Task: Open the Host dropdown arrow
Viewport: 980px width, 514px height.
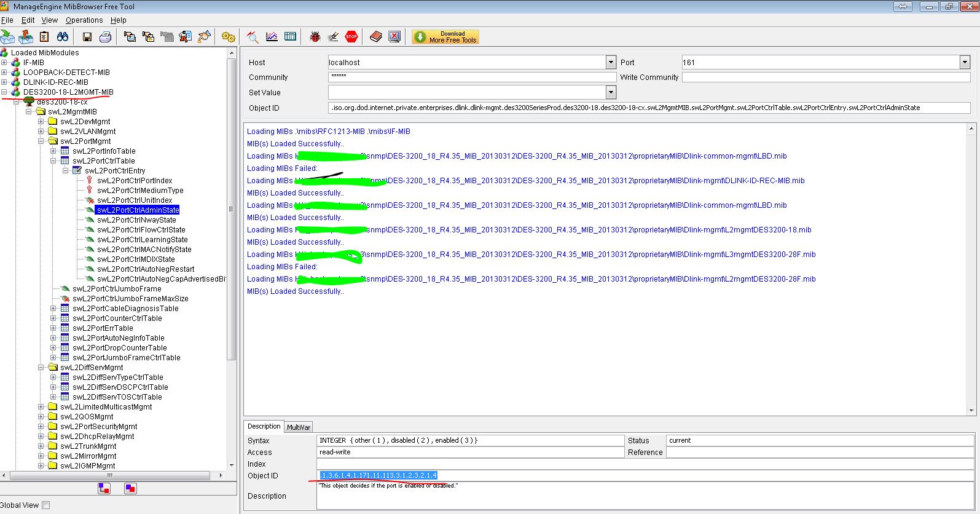Action: 611,62
